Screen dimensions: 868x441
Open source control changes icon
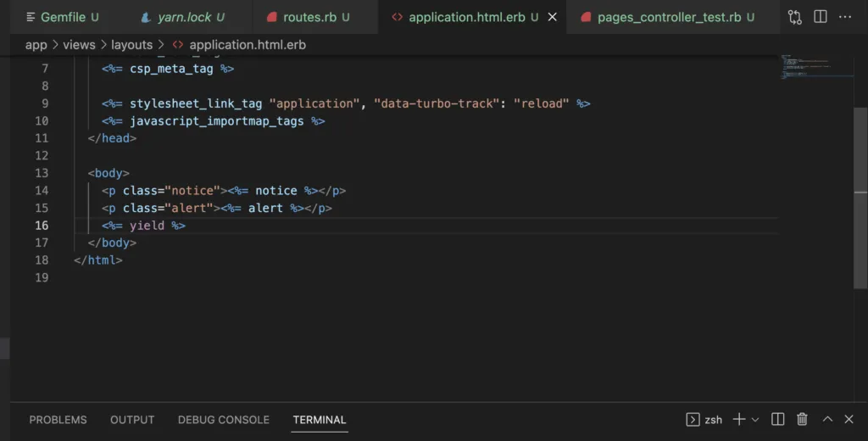point(795,17)
